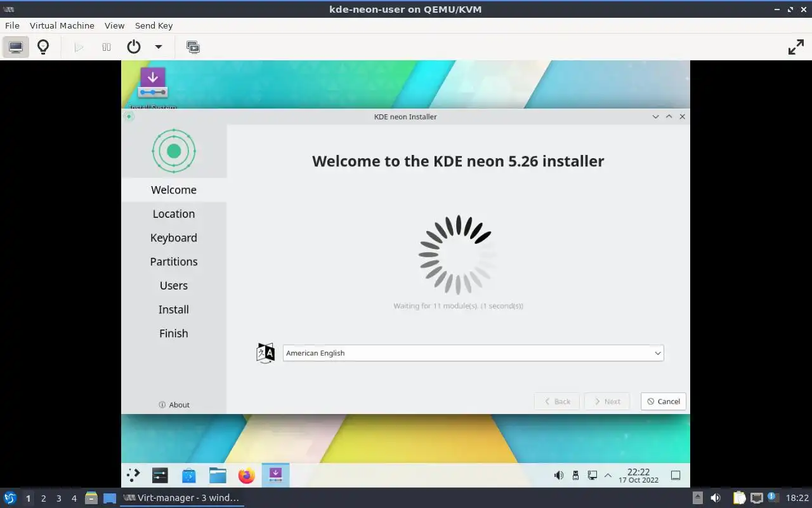Select the Users step in sidebar
The image size is (812, 508).
[174, 286]
